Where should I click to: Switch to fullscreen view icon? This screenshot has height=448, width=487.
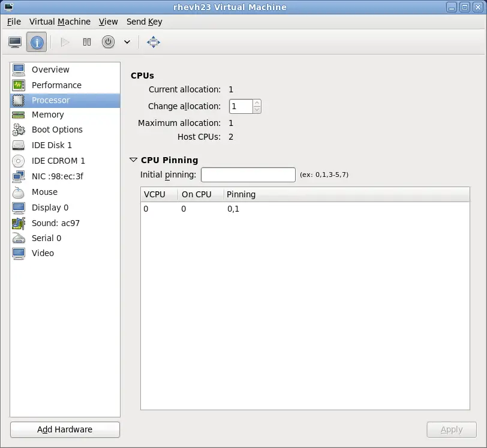click(154, 42)
